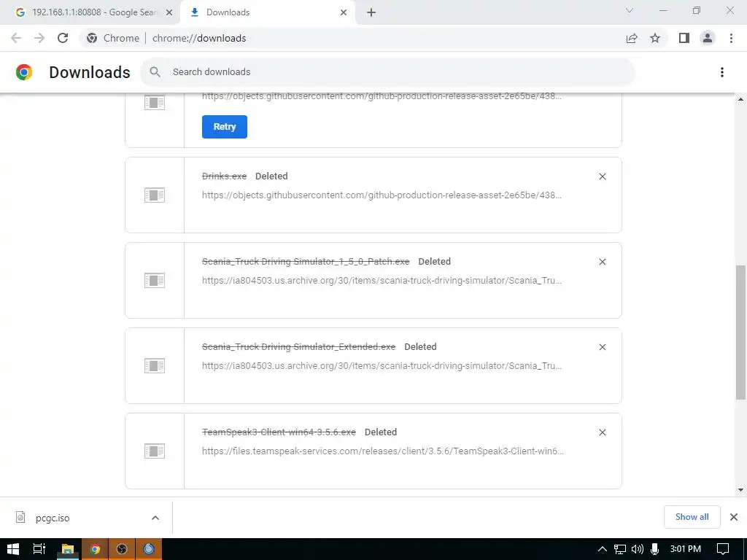The height and width of the screenshot is (560, 747).
Task: Open the Downloads page more actions menu
Action: [x=722, y=72]
